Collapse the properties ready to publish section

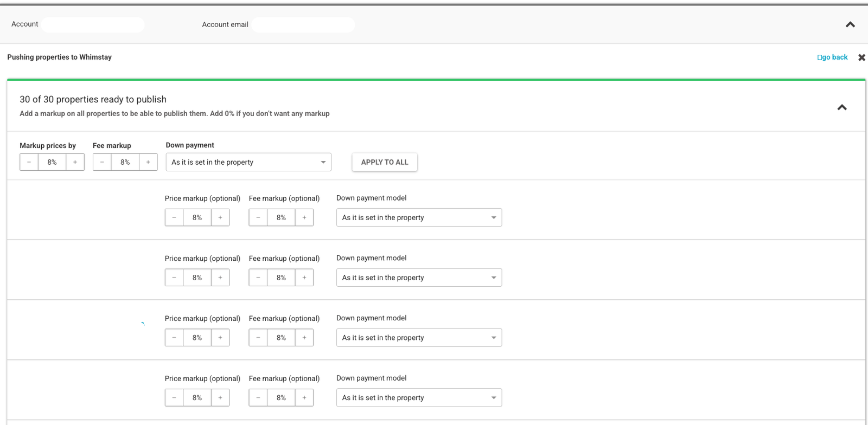click(x=842, y=107)
